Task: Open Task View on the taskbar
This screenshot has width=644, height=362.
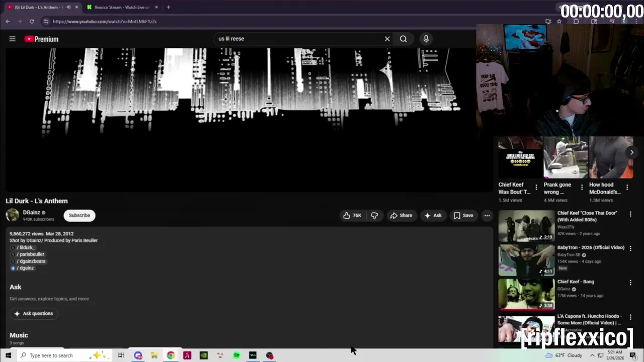Action: [121, 355]
